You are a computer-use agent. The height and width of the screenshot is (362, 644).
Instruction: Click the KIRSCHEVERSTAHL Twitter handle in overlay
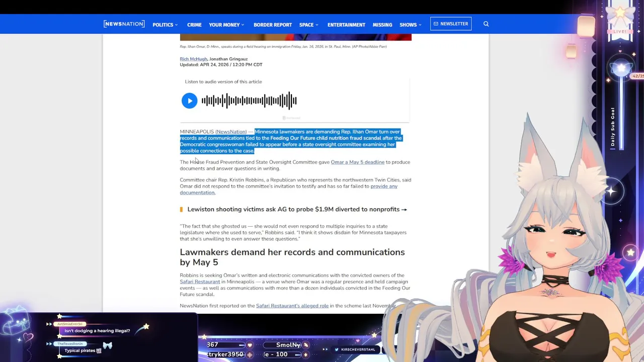coord(358,349)
